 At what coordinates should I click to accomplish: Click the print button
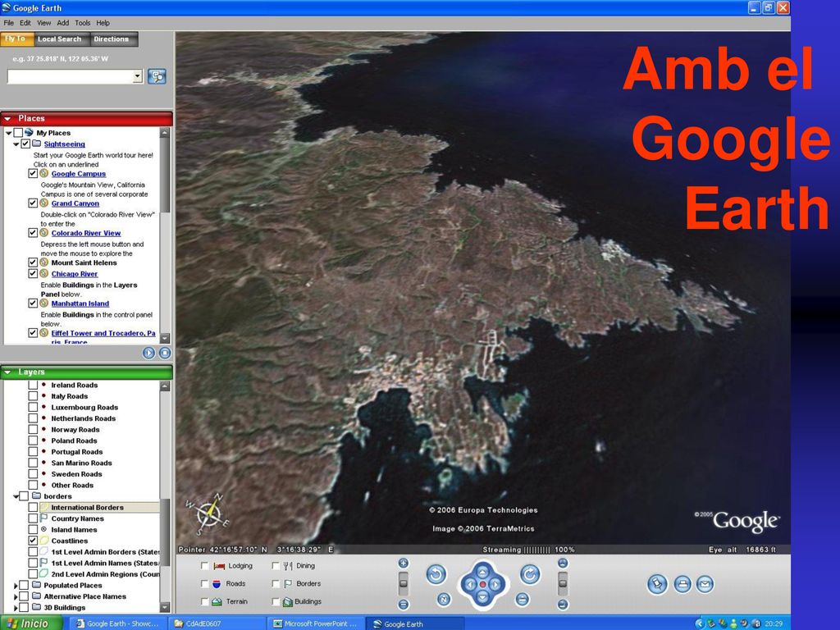click(x=682, y=584)
